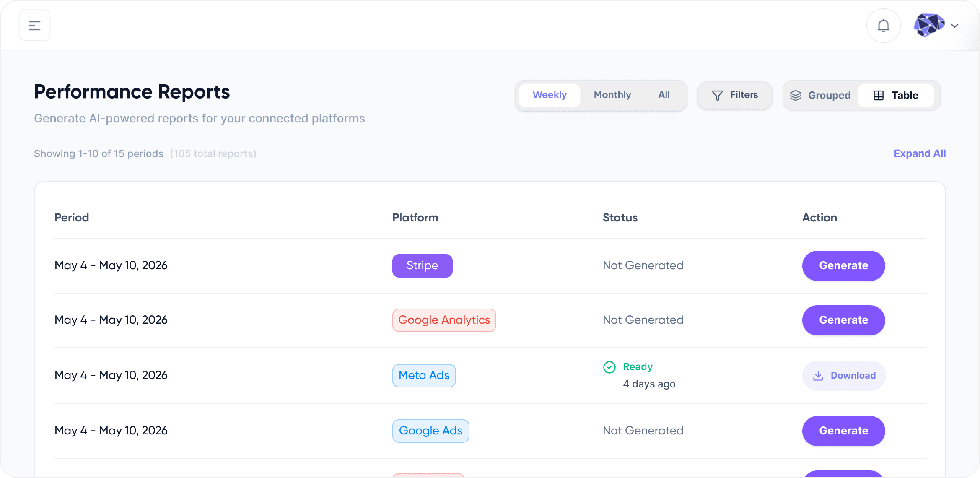Click Not Generated status in Stripe row
Screen dimensions: 980x478
(x=643, y=265)
